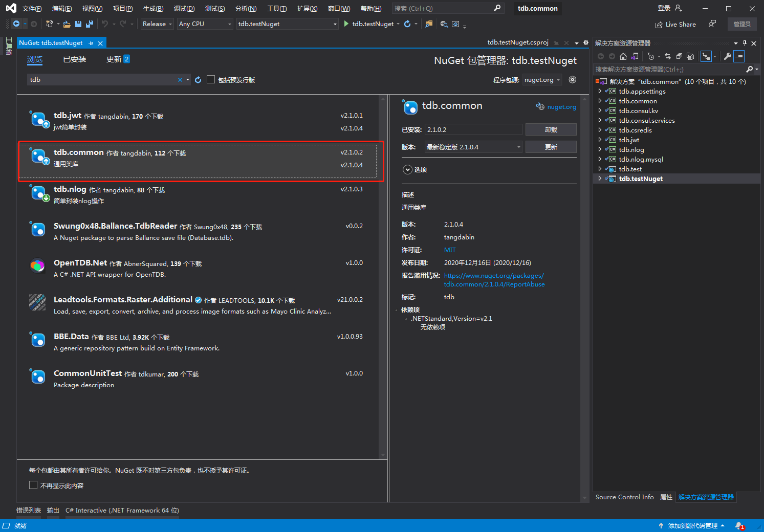Clear the tdb search text with X
This screenshot has width=764, height=532.
click(x=180, y=80)
